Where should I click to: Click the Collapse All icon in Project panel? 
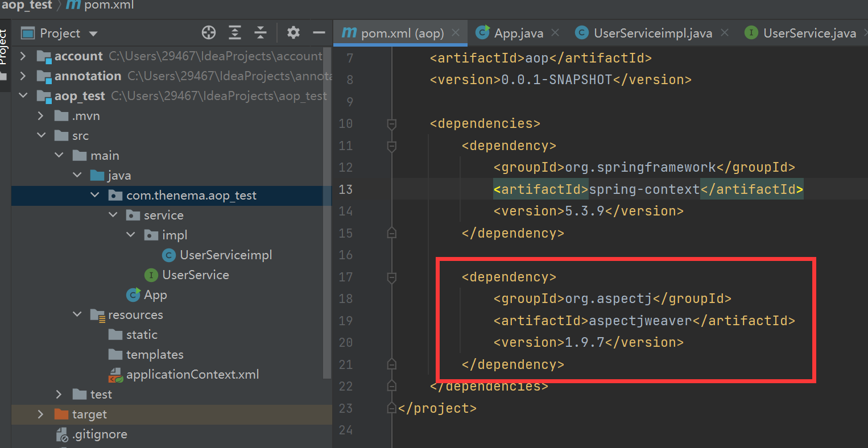tap(261, 33)
